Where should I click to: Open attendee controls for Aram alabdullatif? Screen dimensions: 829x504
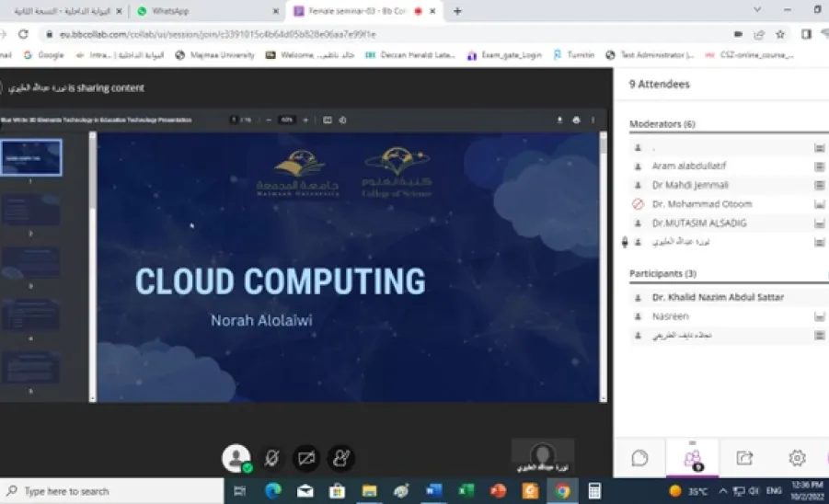click(819, 166)
